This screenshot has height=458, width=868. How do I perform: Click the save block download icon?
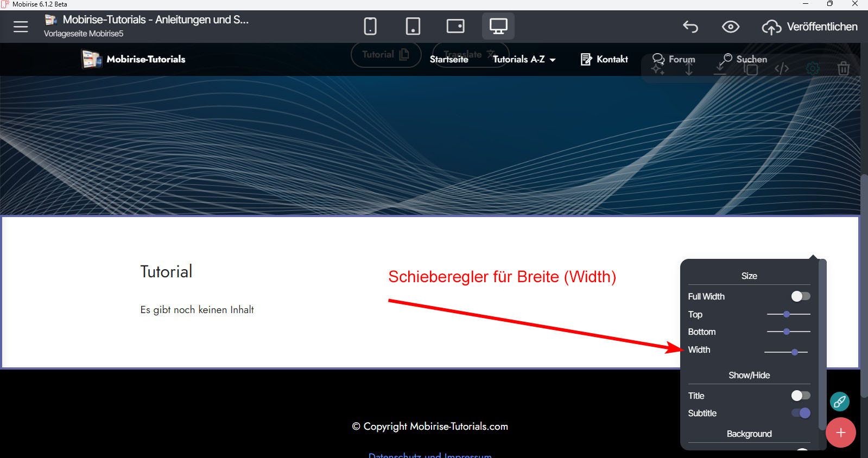coord(720,69)
